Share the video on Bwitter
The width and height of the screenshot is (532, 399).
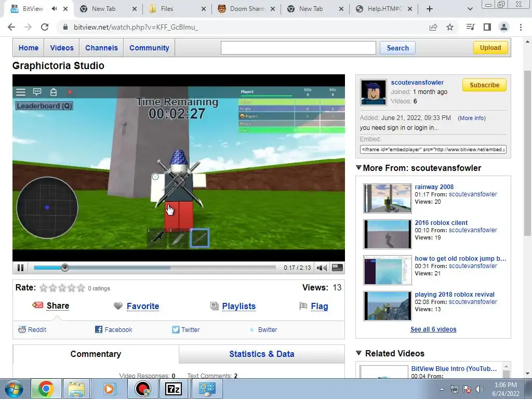pyautogui.click(x=268, y=329)
